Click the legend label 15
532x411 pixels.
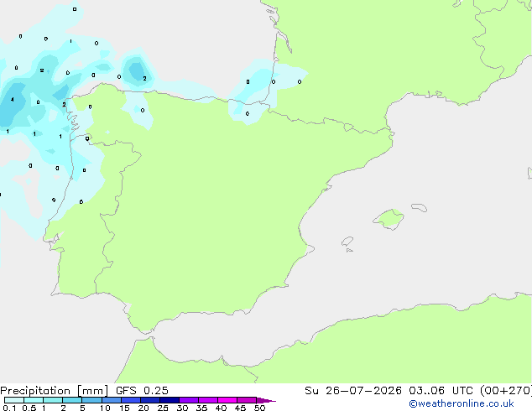coord(124,408)
